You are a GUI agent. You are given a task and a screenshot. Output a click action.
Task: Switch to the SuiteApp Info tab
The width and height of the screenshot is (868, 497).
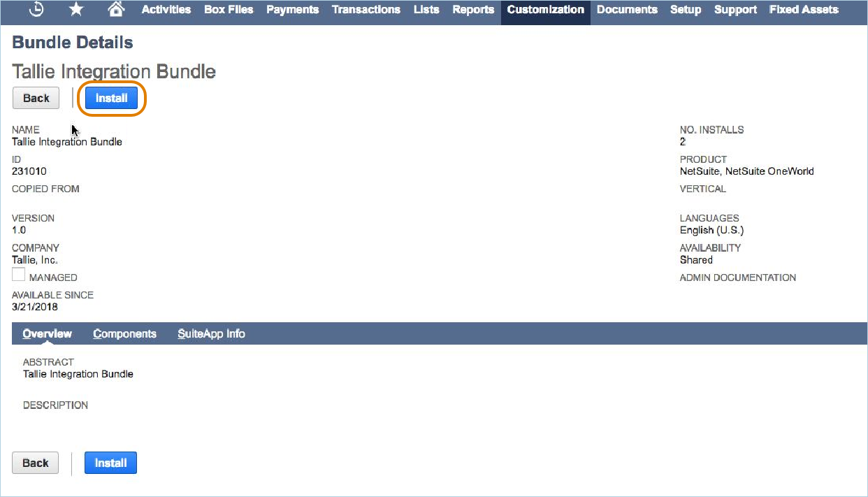pos(211,333)
